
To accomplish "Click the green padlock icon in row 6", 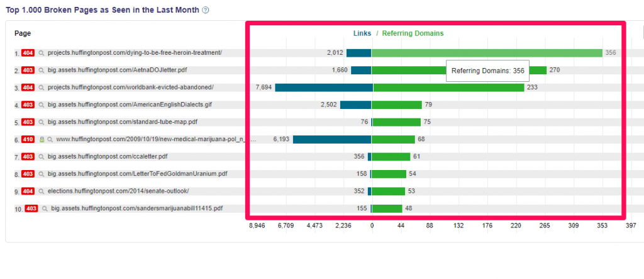I will 42,140.
